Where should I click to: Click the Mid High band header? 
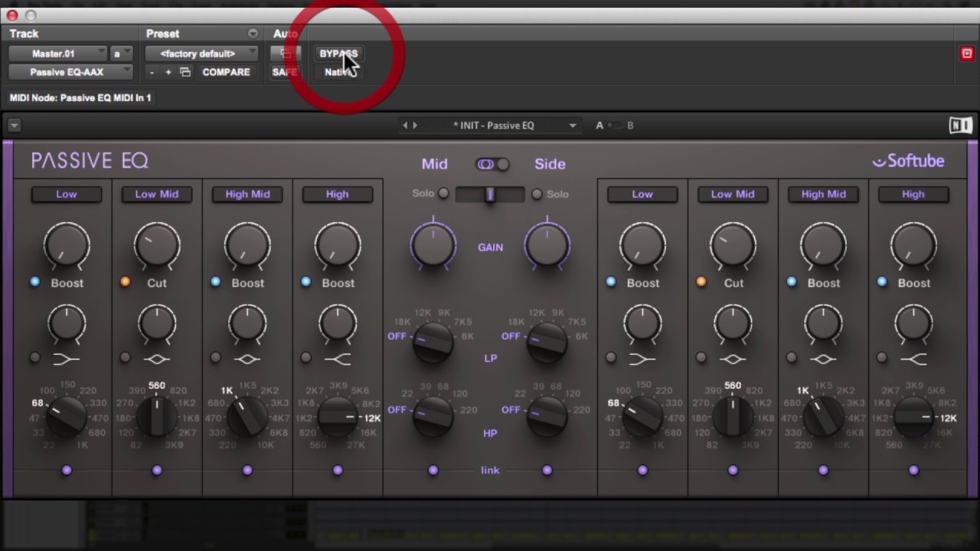point(338,194)
